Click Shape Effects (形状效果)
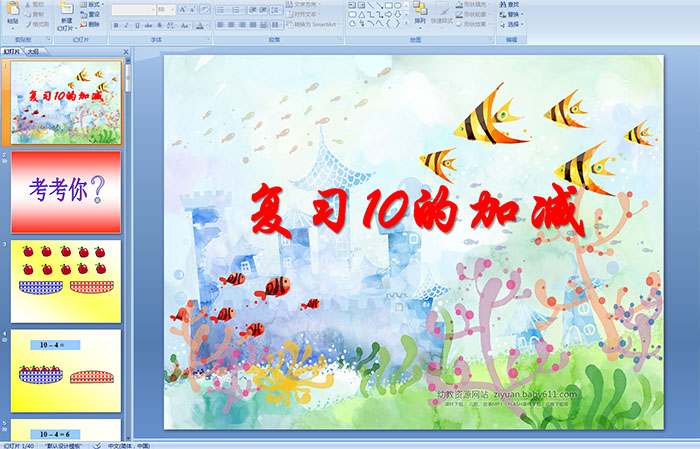The image size is (700, 449). tap(473, 24)
